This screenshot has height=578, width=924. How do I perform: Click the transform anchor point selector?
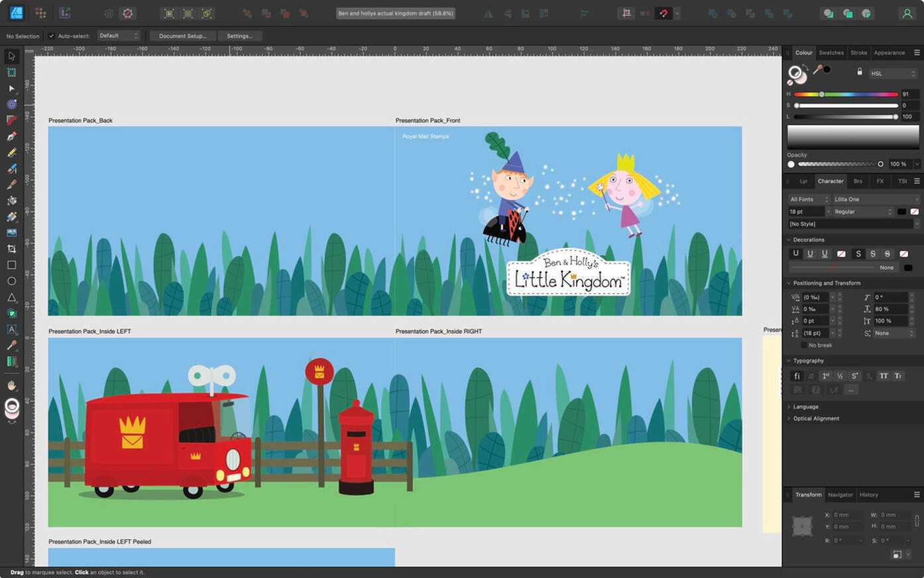pyautogui.click(x=803, y=526)
